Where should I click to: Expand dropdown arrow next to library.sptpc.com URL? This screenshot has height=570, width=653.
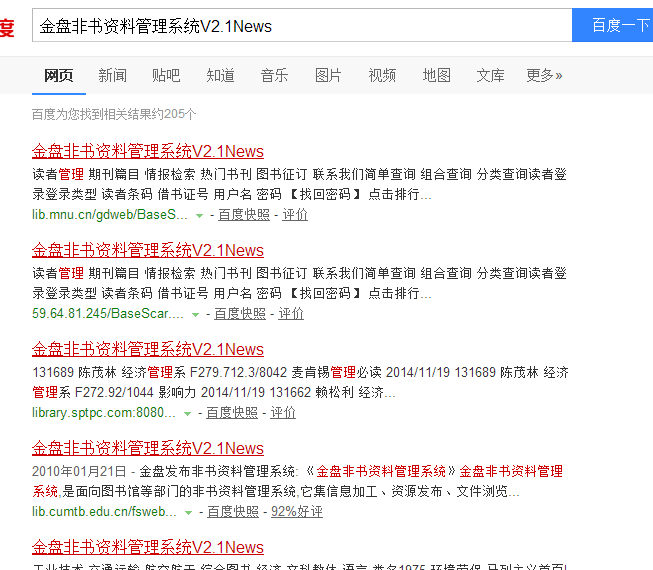[x=187, y=414]
